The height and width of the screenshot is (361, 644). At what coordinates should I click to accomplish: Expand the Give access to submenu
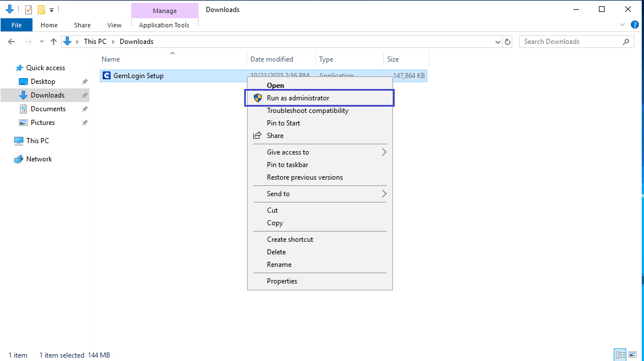(384, 152)
